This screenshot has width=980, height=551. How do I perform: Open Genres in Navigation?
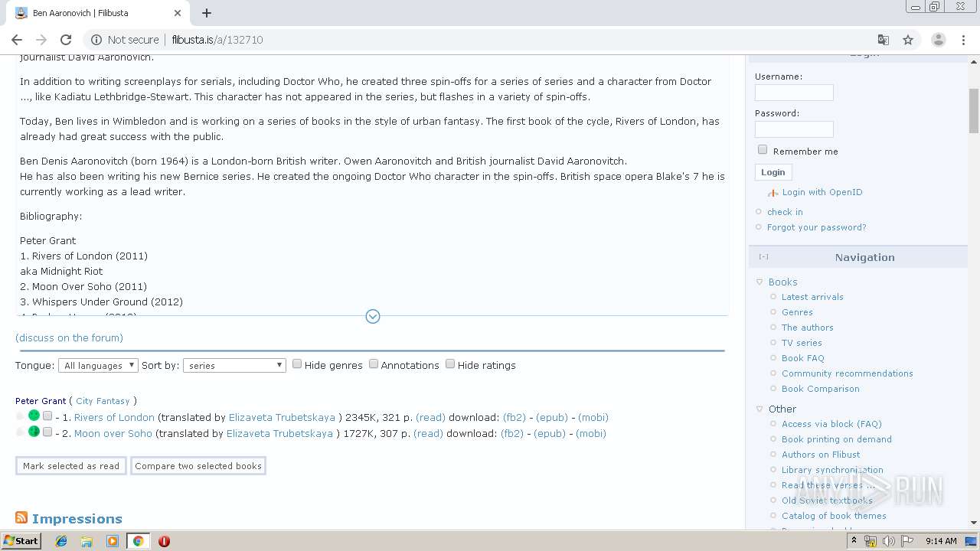[797, 312]
